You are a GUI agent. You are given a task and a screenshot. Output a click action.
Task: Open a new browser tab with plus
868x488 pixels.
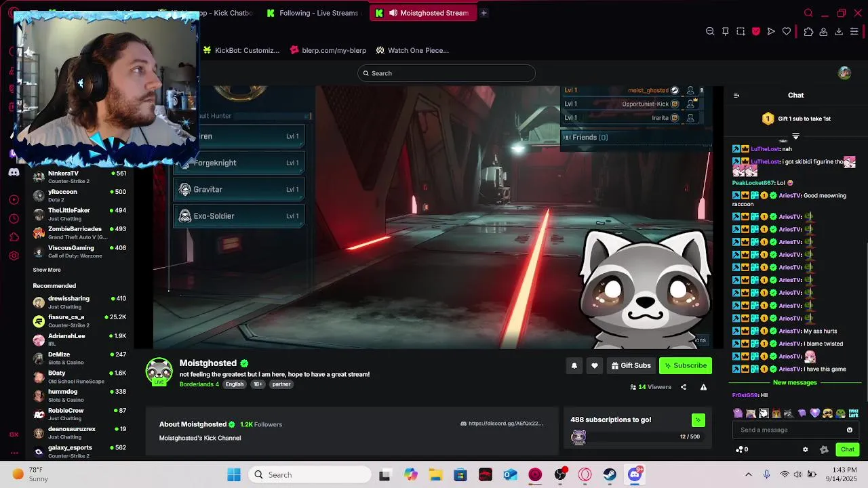(484, 13)
